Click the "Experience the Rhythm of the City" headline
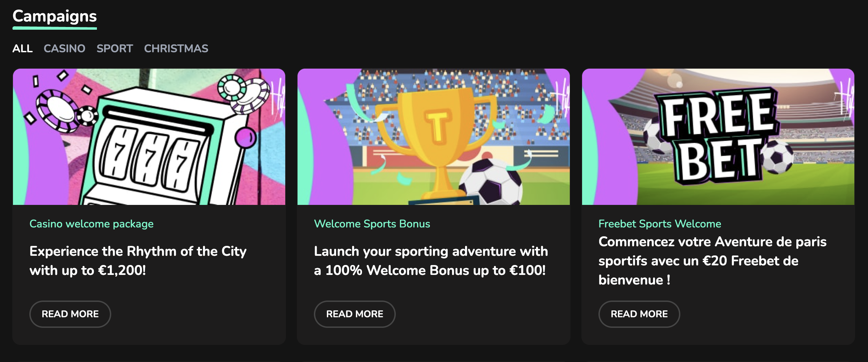 click(x=138, y=261)
